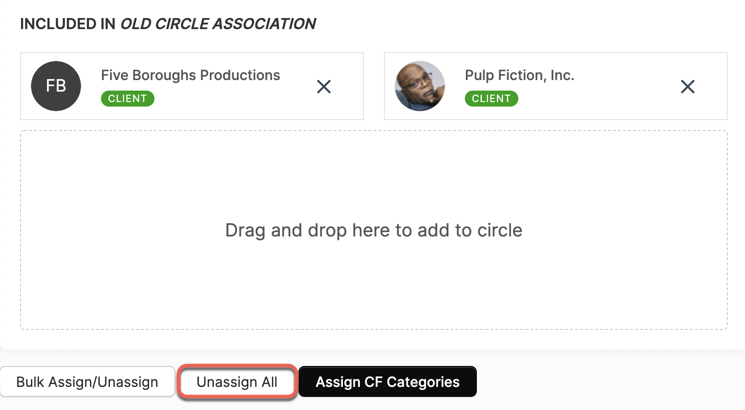Select the Five Boroughs Productions card
Screen dimensions: 745x410
coord(192,86)
